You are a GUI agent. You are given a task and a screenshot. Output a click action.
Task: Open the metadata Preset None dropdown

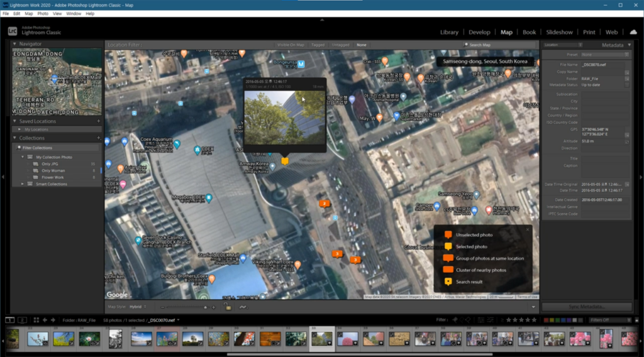point(604,55)
